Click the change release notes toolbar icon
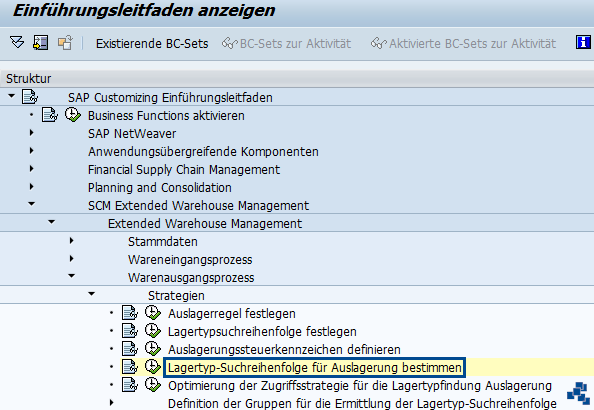The image size is (594, 410). [x=65, y=42]
